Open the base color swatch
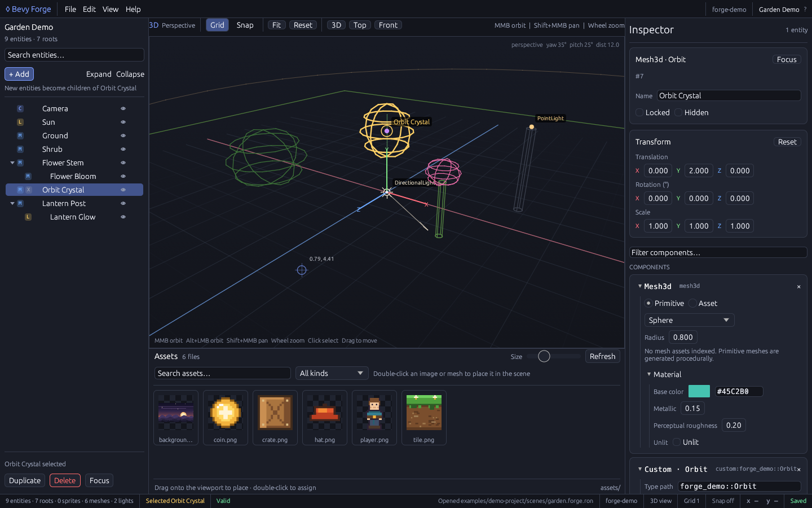This screenshot has width=812, height=508. tap(699, 391)
